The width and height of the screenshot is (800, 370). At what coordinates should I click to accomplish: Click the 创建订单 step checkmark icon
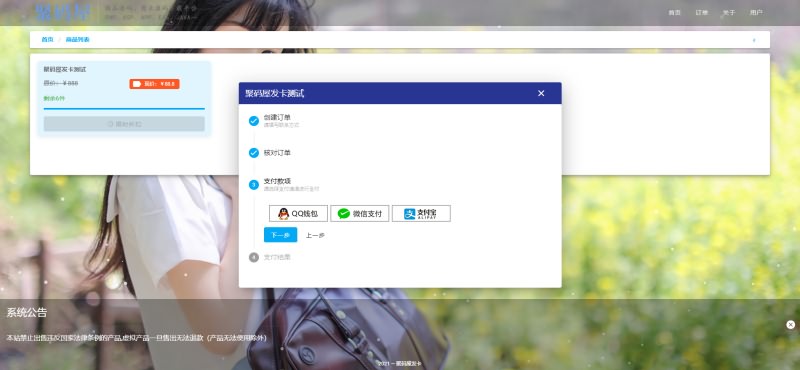[x=254, y=121]
